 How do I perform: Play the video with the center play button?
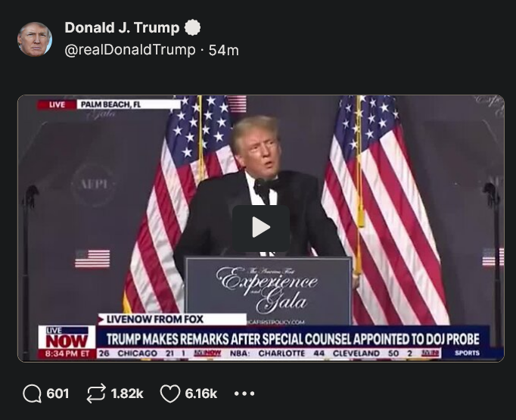pos(261,228)
